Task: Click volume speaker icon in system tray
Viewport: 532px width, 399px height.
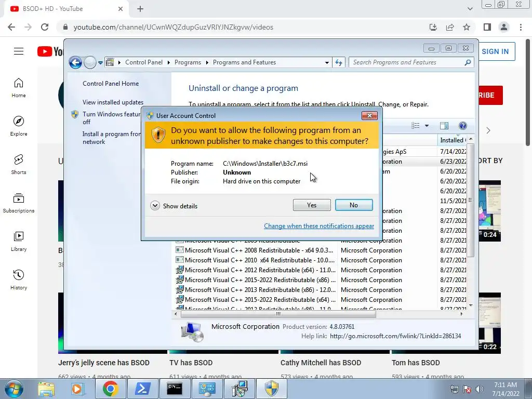Action: [x=479, y=389]
